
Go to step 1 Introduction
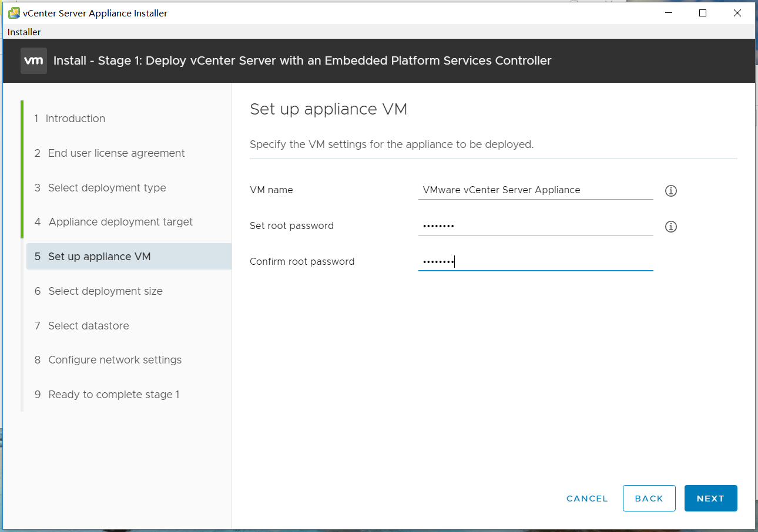coord(69,119)
